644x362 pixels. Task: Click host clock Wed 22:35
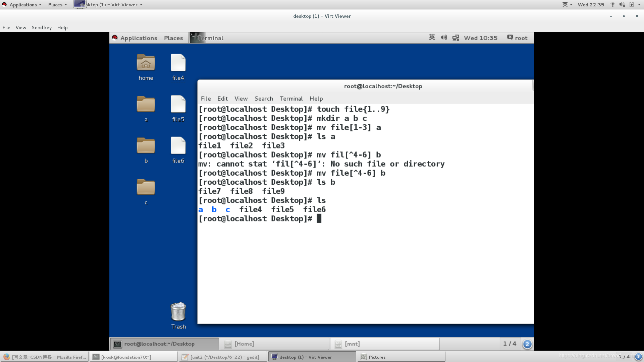click(x=591, y=5)
